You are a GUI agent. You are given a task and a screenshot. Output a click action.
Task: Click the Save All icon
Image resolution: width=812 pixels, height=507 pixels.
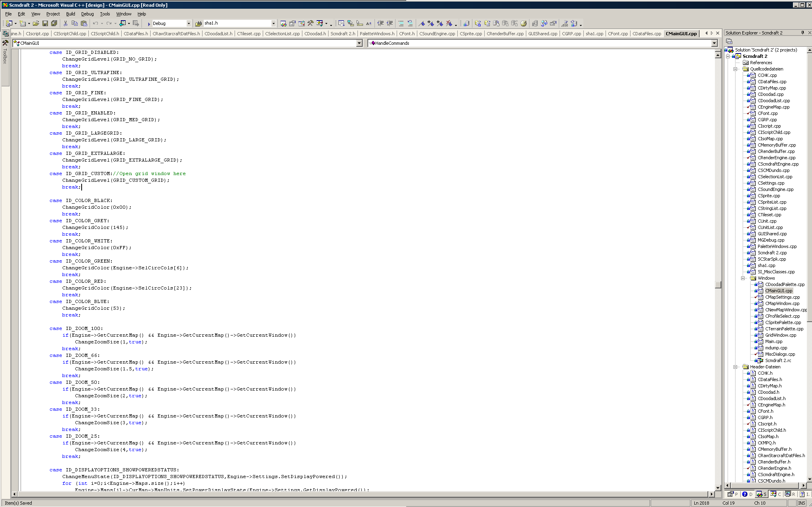54,23
